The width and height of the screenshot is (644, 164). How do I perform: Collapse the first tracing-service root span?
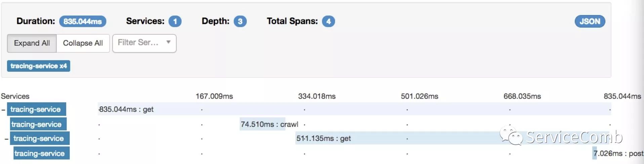(3, 110)
